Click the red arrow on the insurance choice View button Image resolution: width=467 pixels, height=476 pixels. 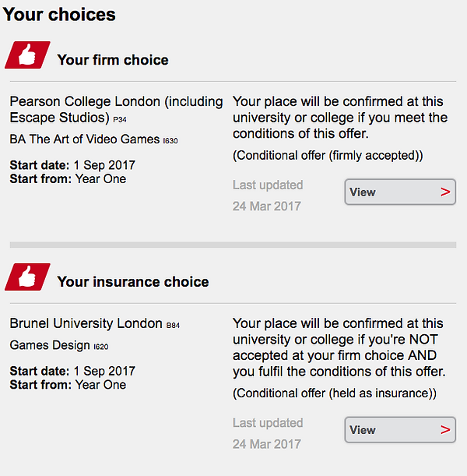click(x=445, y=429)
